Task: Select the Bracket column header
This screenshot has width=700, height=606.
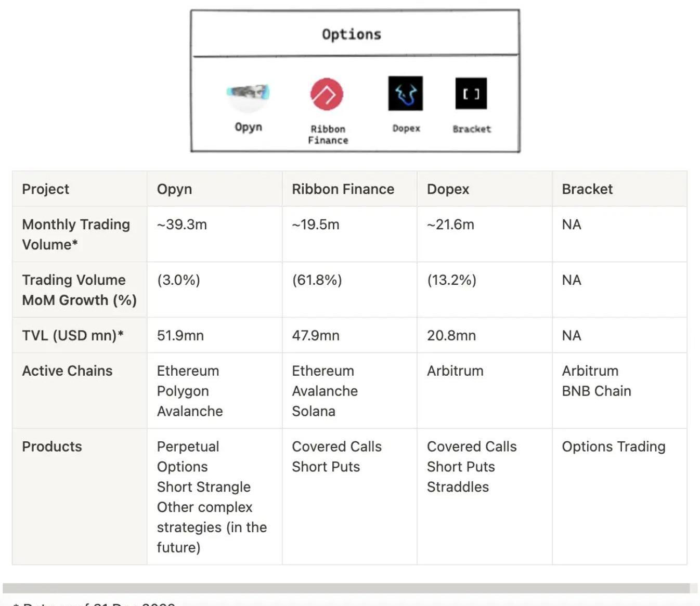Action: (587, 189)
